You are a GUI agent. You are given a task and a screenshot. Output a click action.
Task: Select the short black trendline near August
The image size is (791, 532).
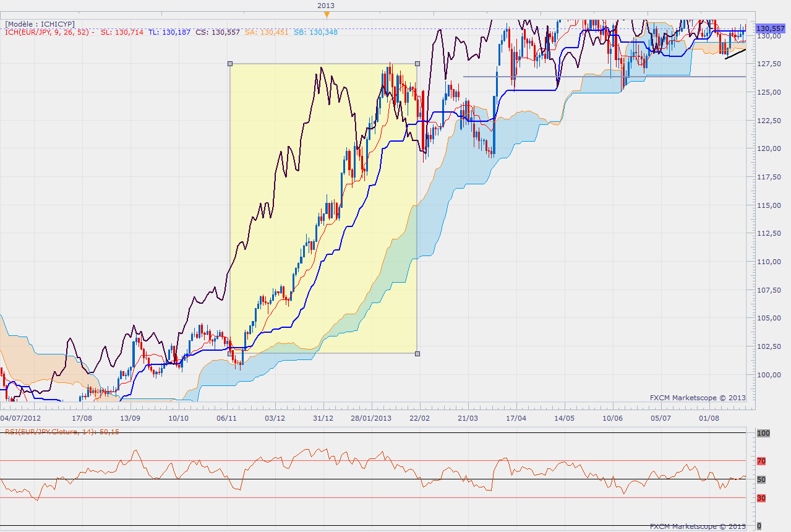tap(736, 54)
